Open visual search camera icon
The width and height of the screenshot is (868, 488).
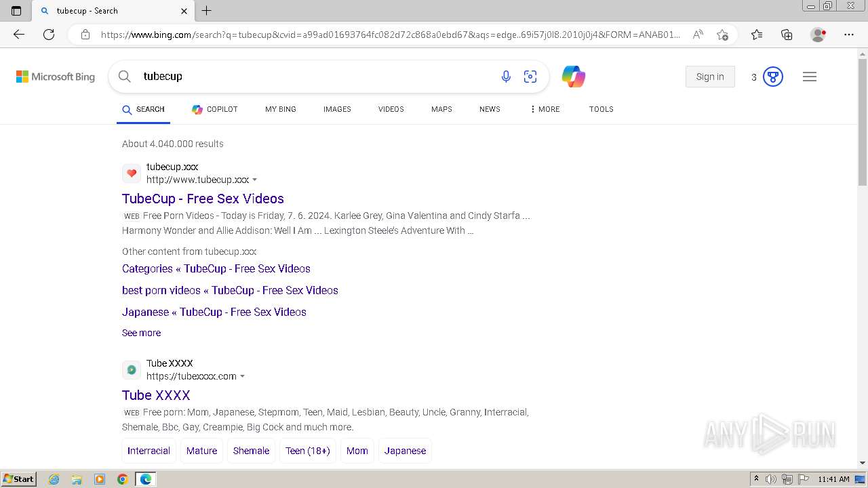[x=530, y=77]
